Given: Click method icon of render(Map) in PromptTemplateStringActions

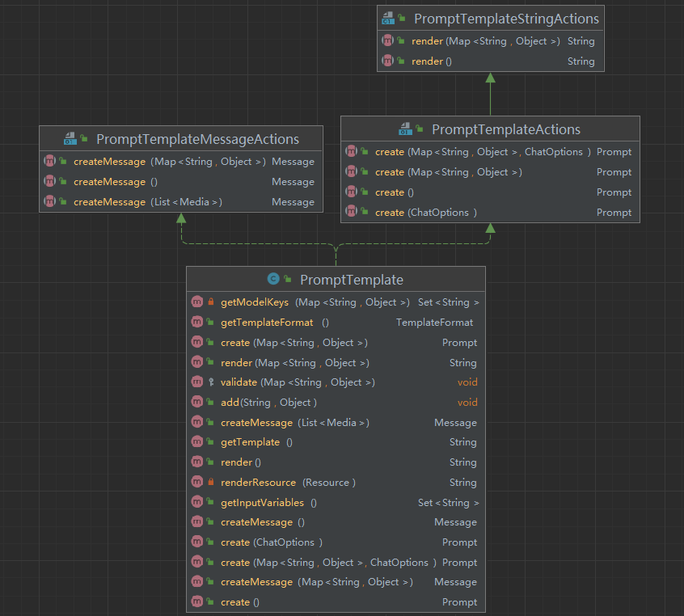Looking at the screenshot, I should click(387, 40).
